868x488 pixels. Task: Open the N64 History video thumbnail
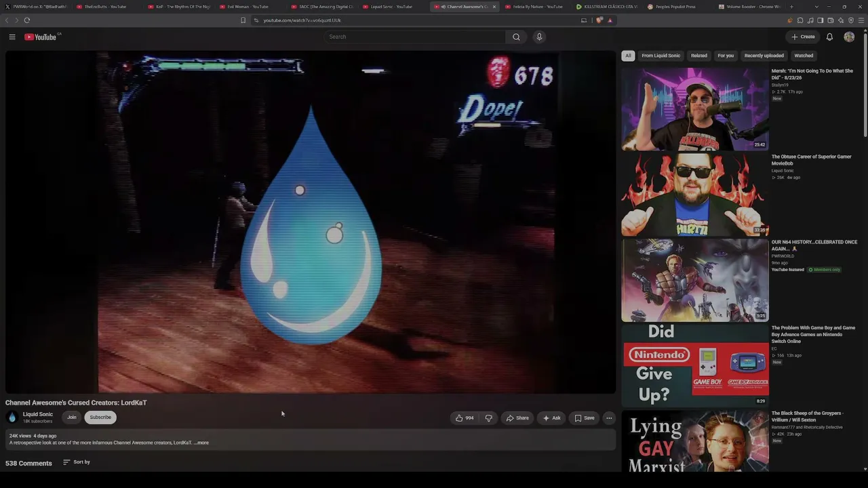695,280
